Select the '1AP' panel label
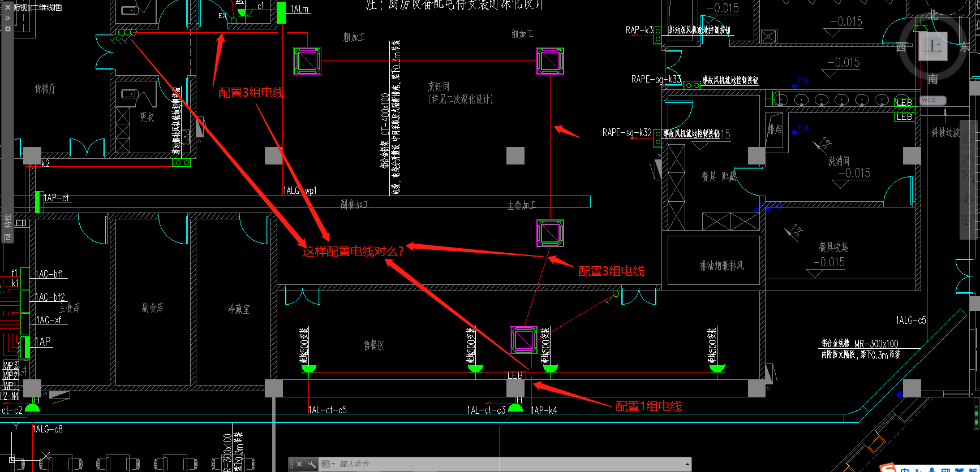The height and width of the screenshot is (472, 980). click(x=43, y=341)
